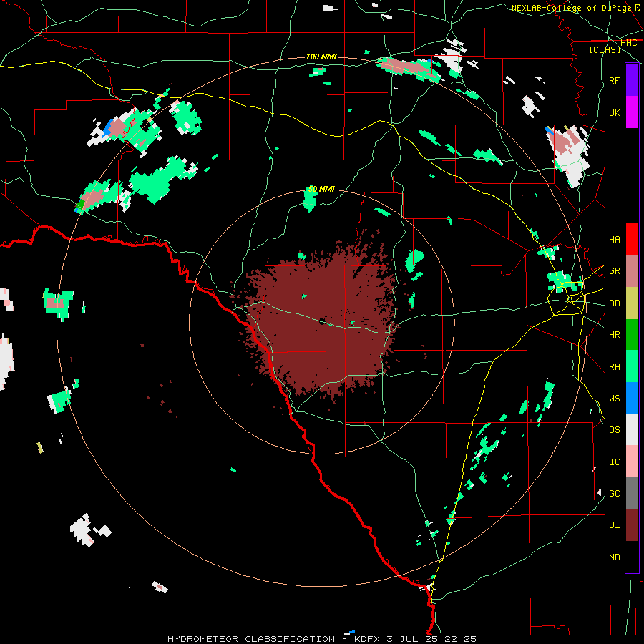Click the WS legend label
The image size is (644, 644).
pyautogui.click(x=614, y=399)
